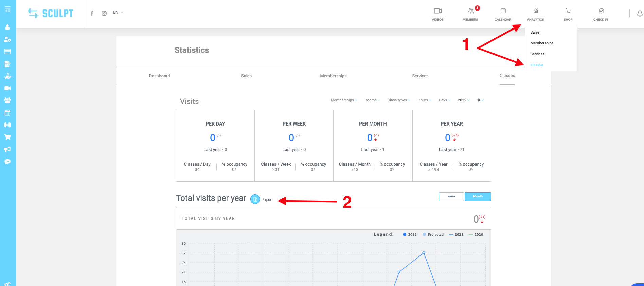Viewport: 644px width, 286px height.
Task: Toggle the sidebar hamburger menu
Action: click(x=7, y=9)
